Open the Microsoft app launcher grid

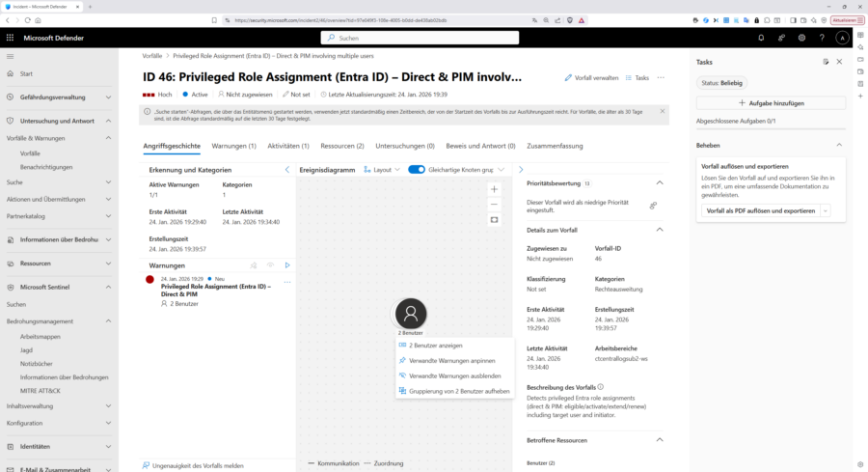(x=11, y=38)
